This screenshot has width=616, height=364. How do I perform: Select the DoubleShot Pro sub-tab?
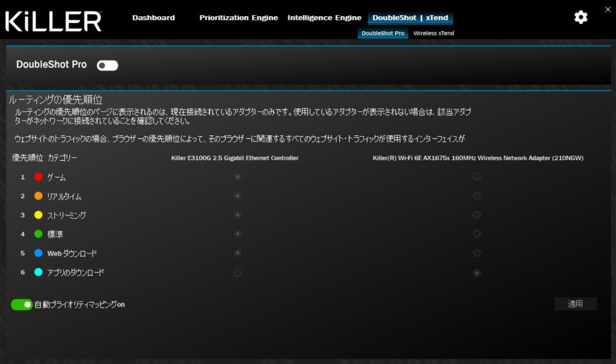click(x=383, y=34)
